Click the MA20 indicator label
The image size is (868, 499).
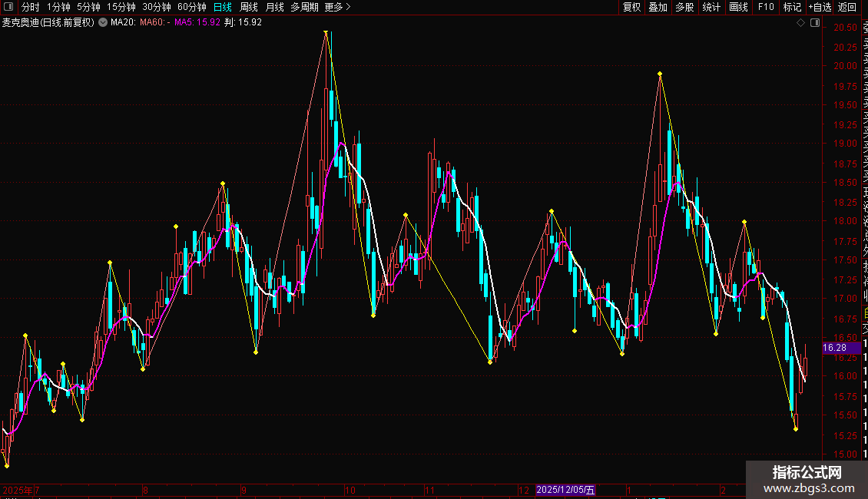coord(123,23)
